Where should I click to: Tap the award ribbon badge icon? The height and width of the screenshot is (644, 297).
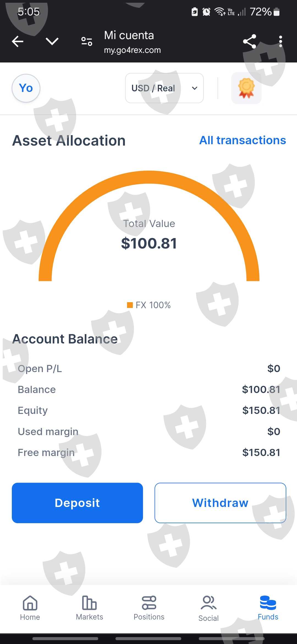(246, 88)
